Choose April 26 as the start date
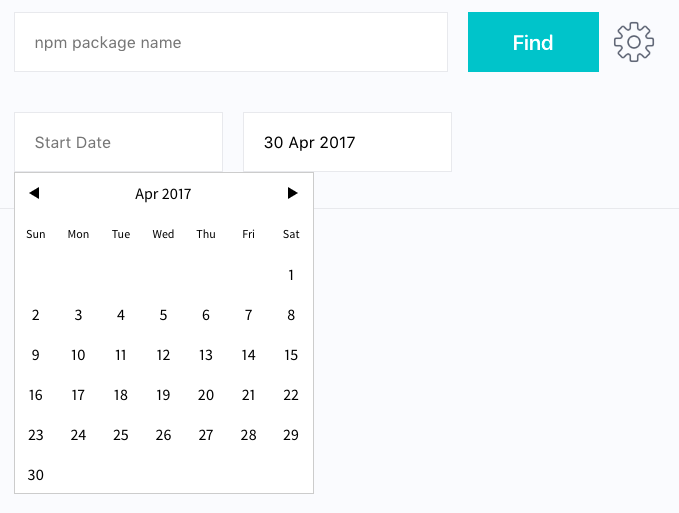The image size is (679, 513). click(x=163, y=435)
